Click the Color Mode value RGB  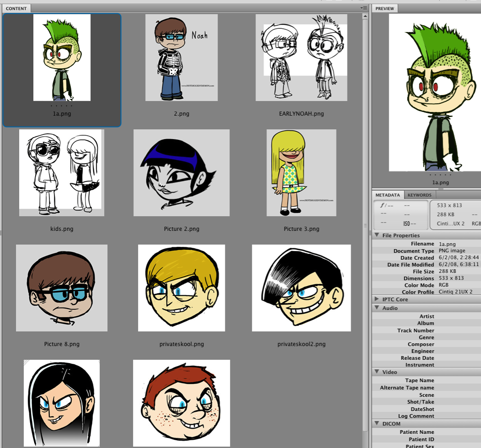pos(444,285)
